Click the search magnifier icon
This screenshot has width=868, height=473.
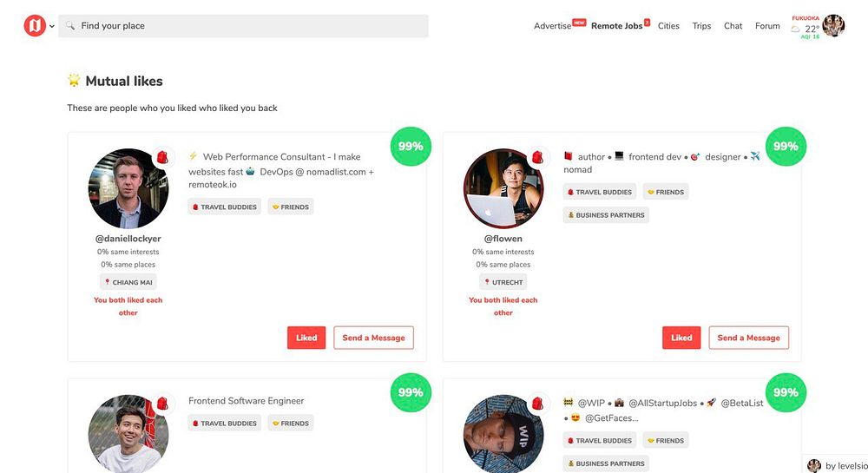coord(70,25)
